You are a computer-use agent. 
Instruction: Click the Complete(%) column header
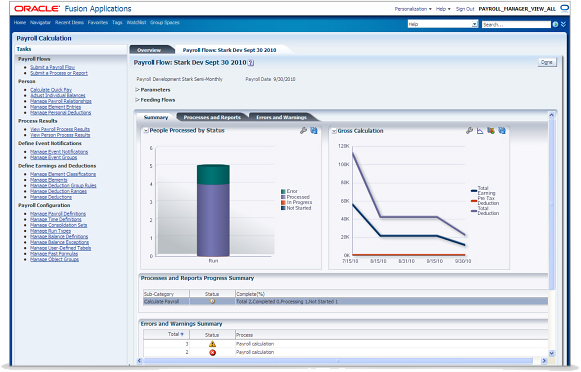pos(250,294)
